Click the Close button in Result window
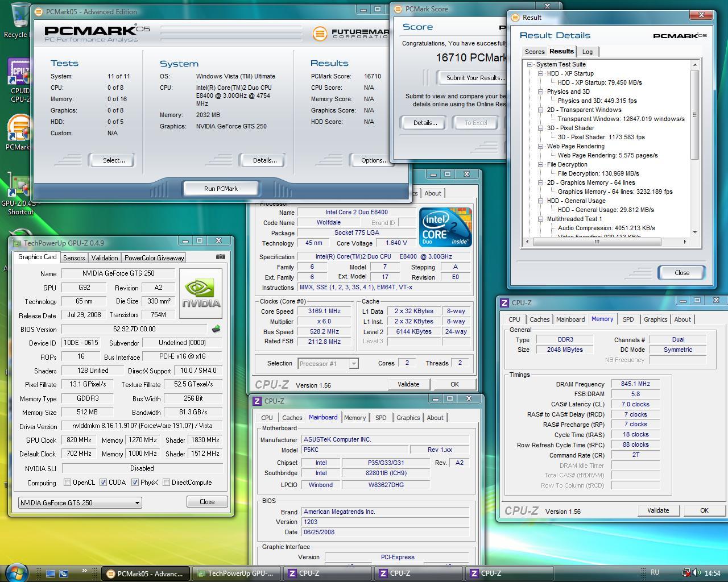This screenshot has width=728, height=582. point(681,273)
